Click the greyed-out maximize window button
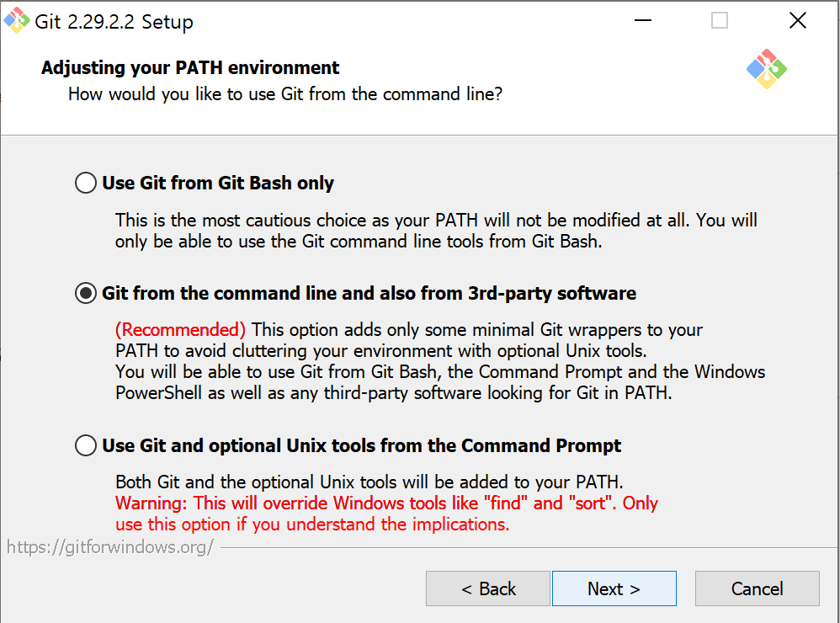Viewport: 840px width, 623px height. [x=720, y=20]
